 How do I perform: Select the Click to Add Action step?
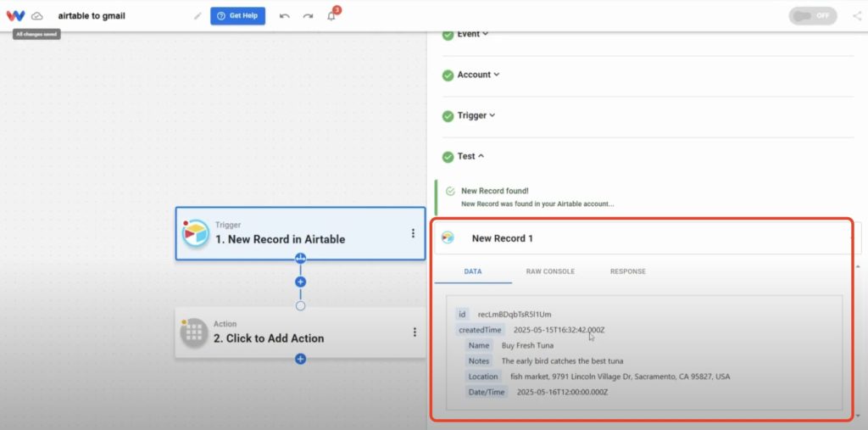click(x=301, y=332)
